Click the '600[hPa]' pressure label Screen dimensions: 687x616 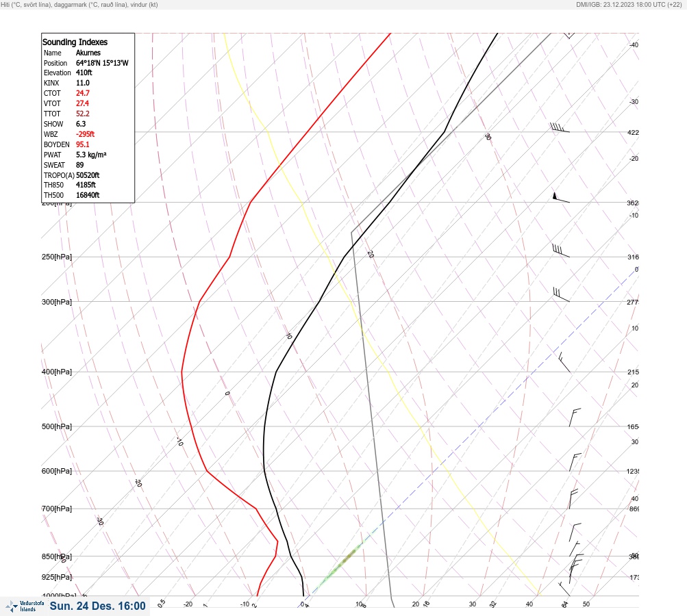[57, 471]
